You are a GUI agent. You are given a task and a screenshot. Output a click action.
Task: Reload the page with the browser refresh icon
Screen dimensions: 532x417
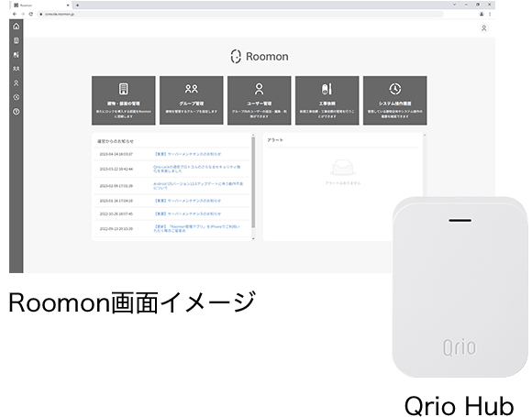click(31, 14)
